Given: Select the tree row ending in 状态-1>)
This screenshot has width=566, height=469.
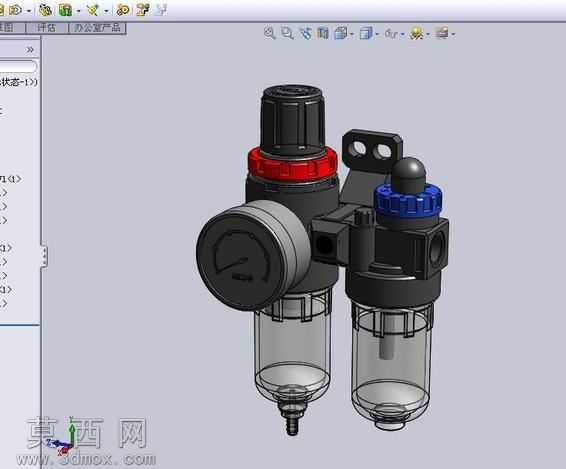Looking at the screenshot, I should point(18,82).
